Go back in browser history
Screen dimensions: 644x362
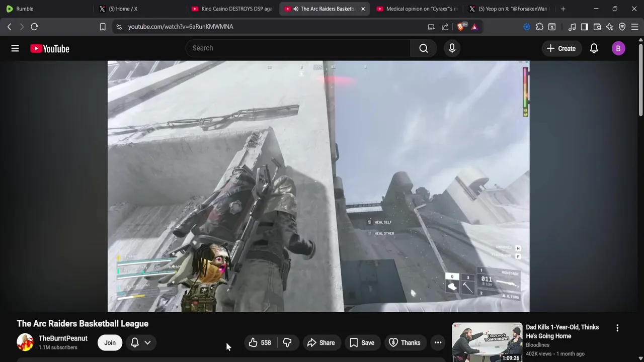click(9, 27)
